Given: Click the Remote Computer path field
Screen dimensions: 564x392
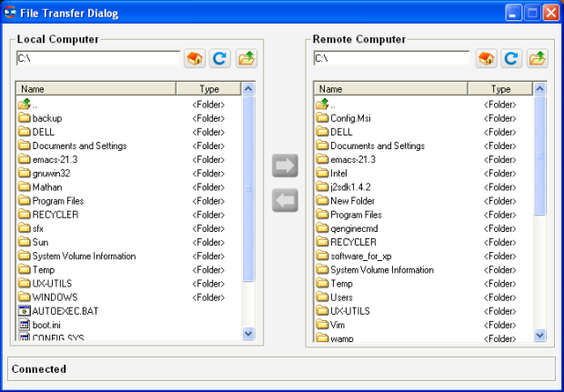Looking at the screenshot, I should point(391,58).
